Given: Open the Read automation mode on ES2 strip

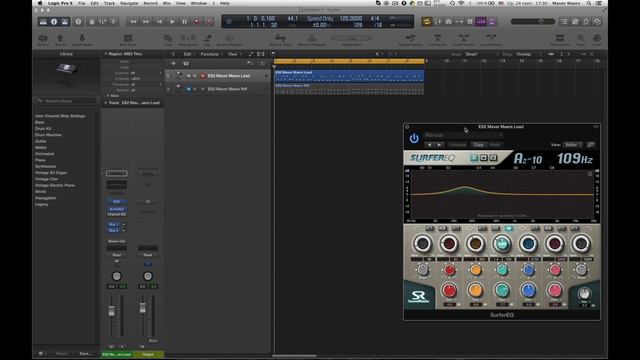Looking at the screenshot, I should pyautogui.click(x=117, y=255).
